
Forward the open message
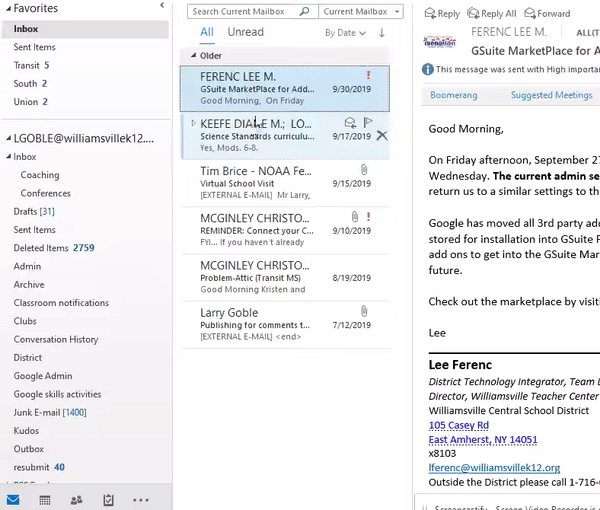click(547, 14)
